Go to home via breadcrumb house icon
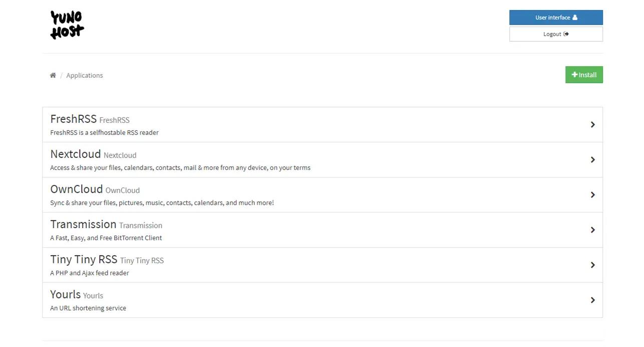The width and height of the screenshot is (644, 347). tap(53, 75)
